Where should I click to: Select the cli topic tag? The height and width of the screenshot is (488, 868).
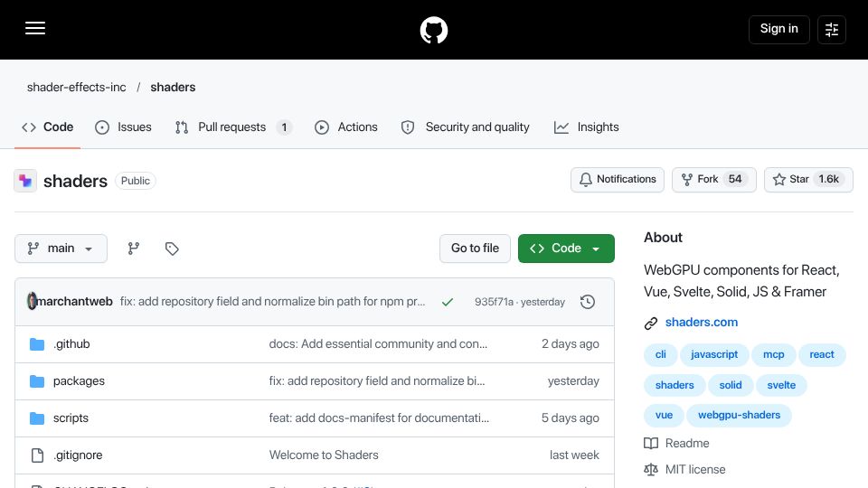[660, 354]
